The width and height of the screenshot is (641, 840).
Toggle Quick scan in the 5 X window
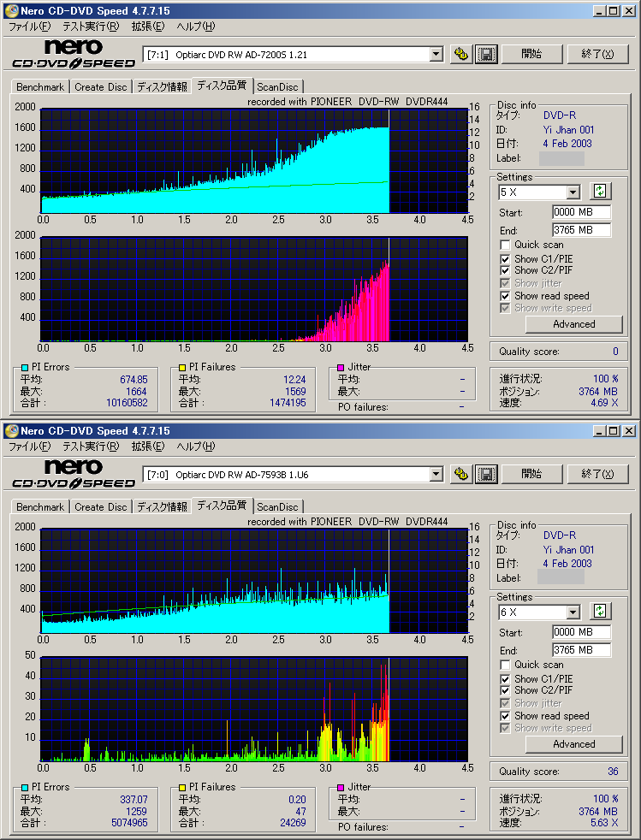pos(505,245)
